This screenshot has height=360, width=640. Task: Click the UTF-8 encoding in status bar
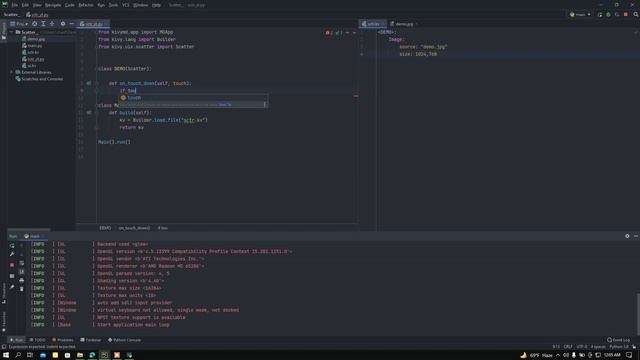[x=582, y=347]
